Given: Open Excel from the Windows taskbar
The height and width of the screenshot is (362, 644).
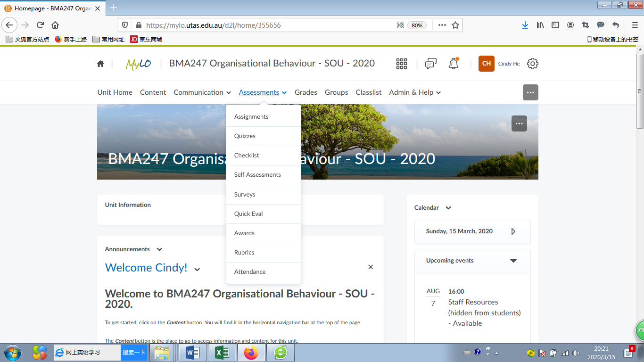Looking at the screenshot, I should 222,353.
